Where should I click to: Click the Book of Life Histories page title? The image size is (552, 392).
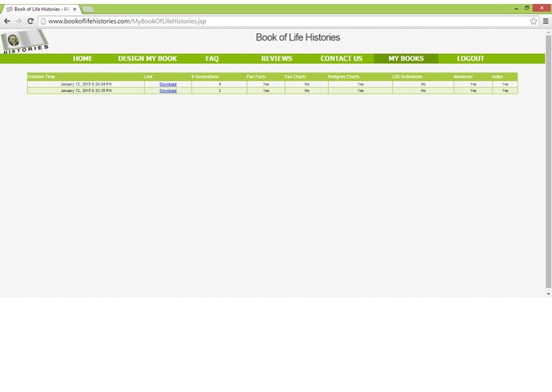298,37
